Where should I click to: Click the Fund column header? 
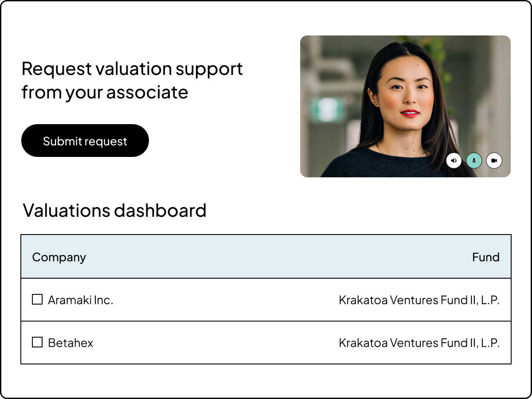tap(486, 257)
